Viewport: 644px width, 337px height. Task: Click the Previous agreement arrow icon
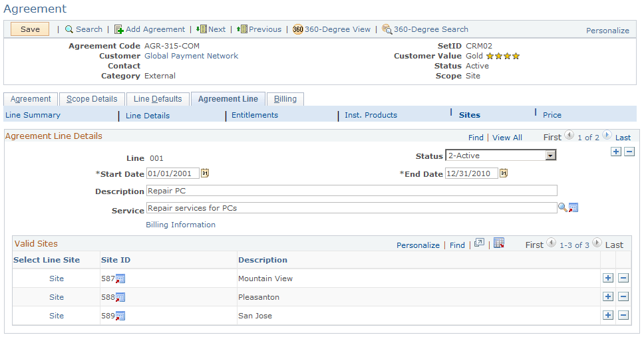click(x=242, y=29)
